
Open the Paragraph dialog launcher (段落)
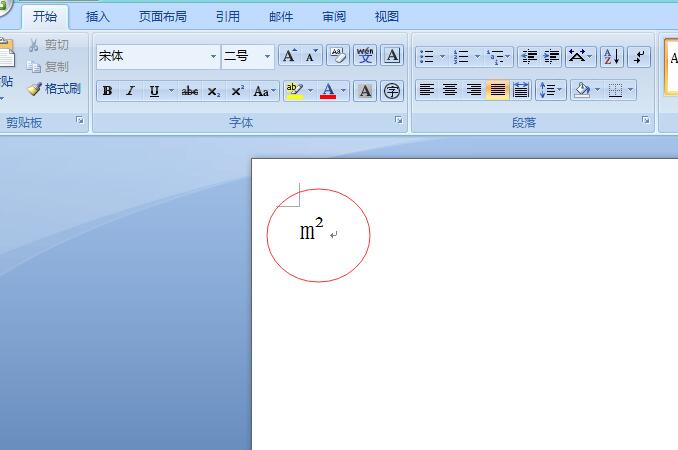click(x=646, y=120)
